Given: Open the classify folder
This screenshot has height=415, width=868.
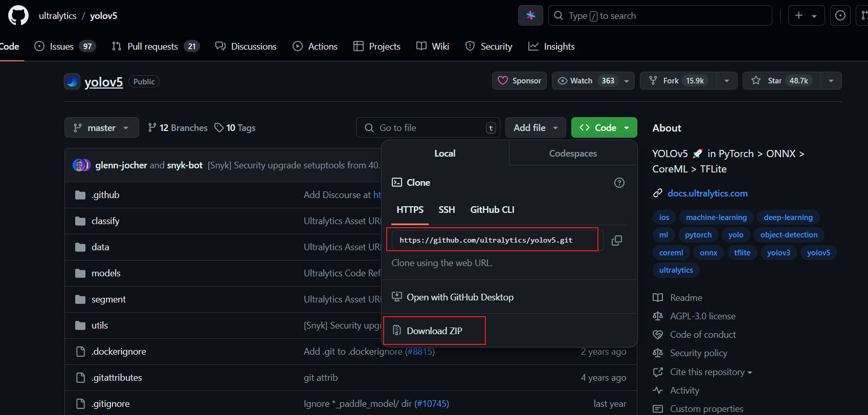Looking at the screenshot, I should [105, 221].
